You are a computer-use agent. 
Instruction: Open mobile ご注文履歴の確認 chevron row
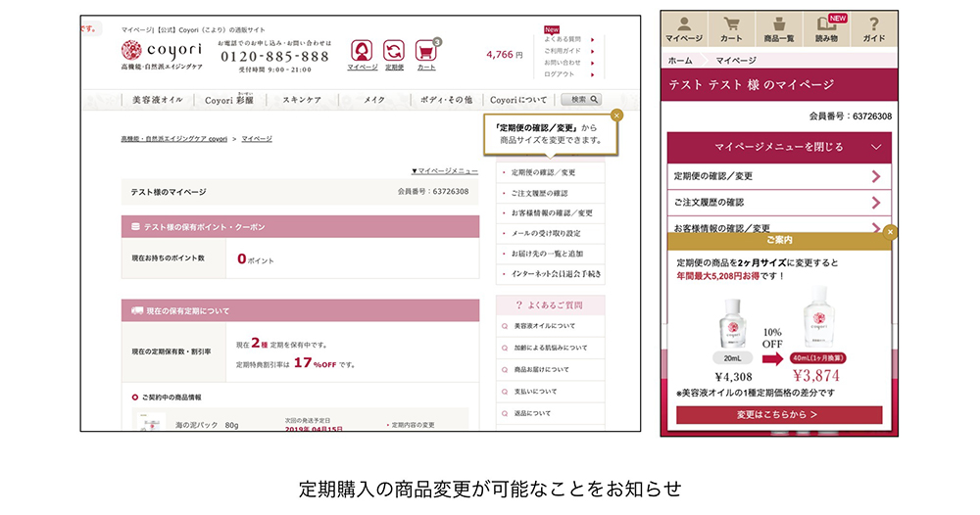(x=779, y=203)
